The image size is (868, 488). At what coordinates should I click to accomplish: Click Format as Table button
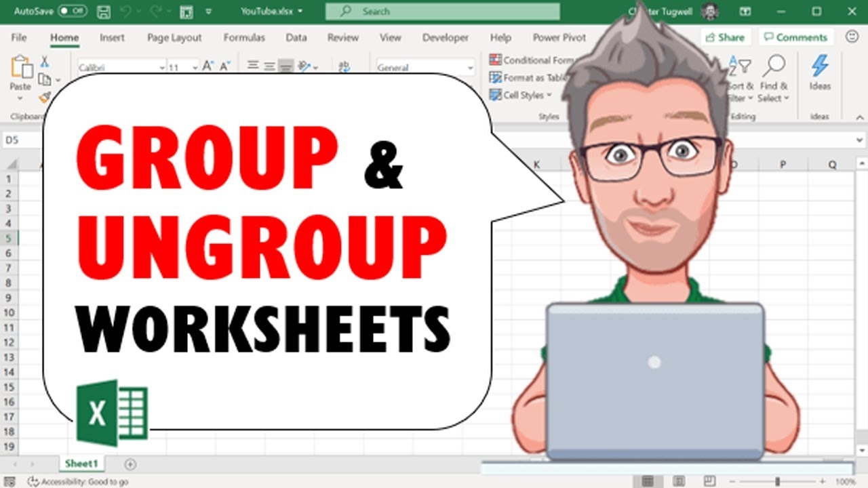click(x=529, y=77)
